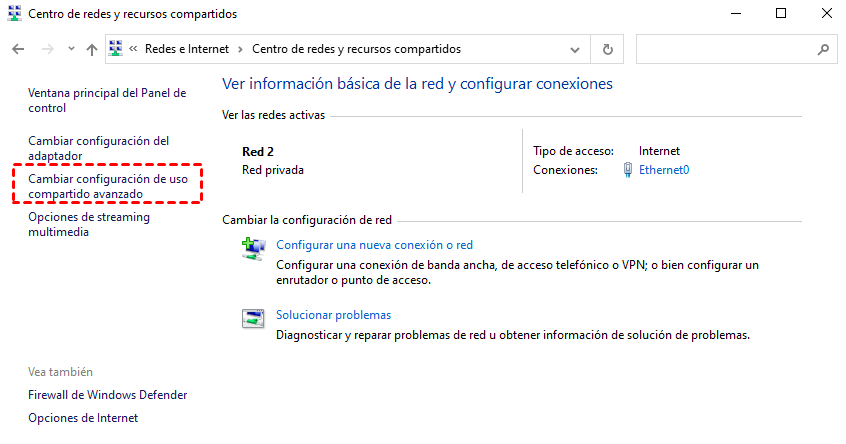Click the troubleshoot problems icon

click(254, 319)
